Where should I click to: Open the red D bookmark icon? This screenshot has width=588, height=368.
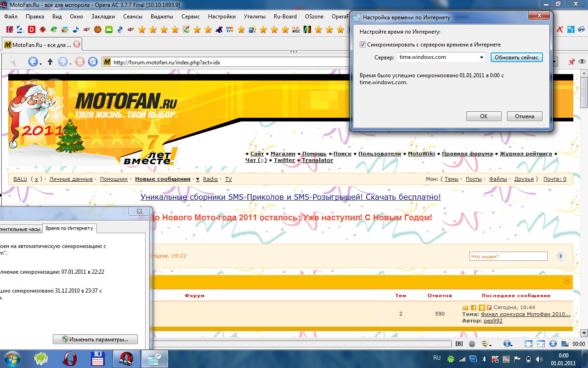pos(32,29)
